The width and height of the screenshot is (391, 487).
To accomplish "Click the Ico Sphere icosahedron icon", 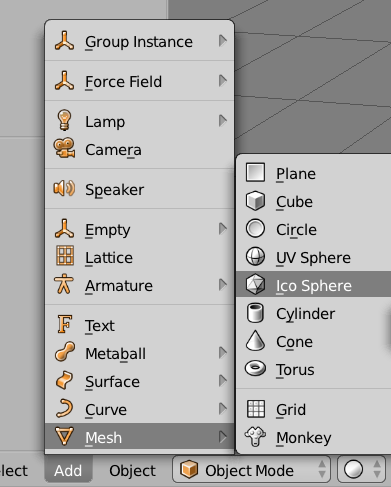I will [x=255, y=285].
